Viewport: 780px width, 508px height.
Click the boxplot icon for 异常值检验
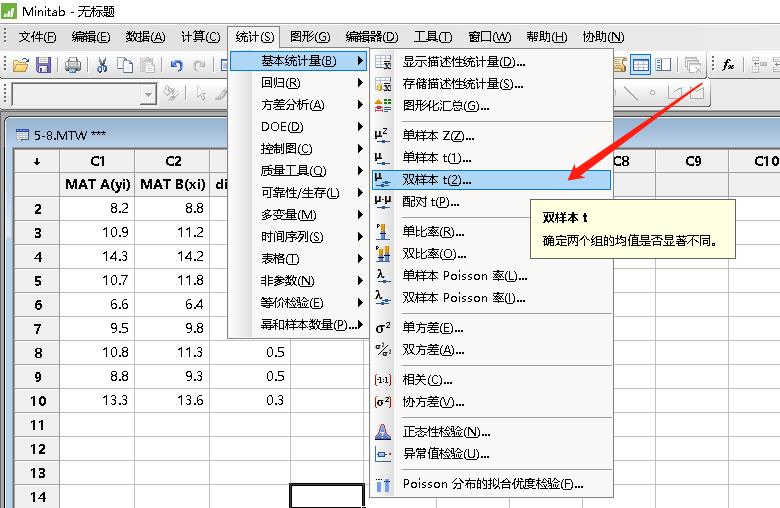[383, 454]
